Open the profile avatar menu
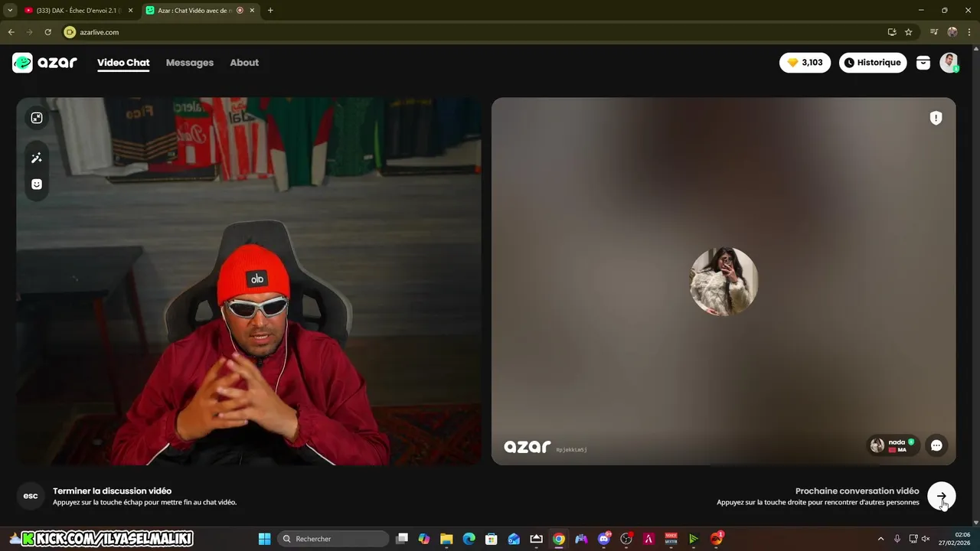This screenshot has width=980, height=551. (949, 63)
